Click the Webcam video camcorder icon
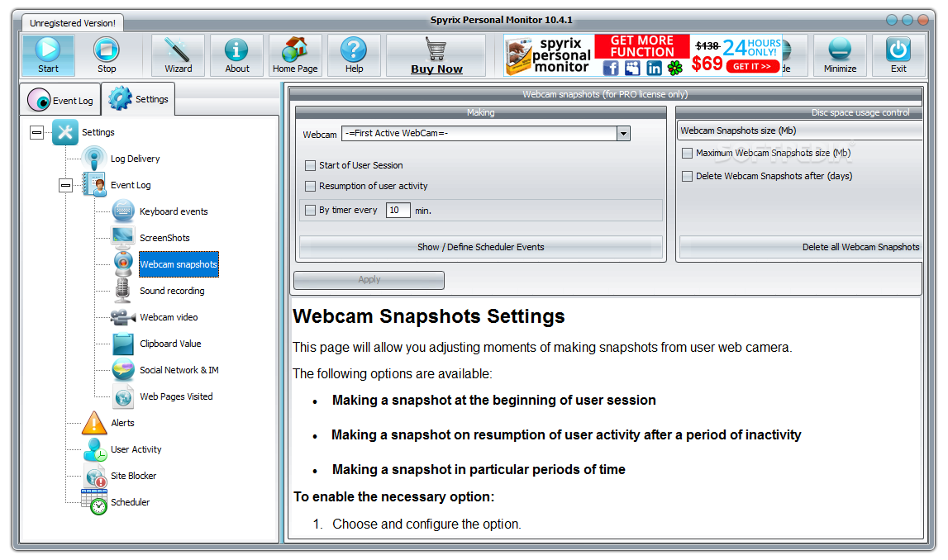Viewport: 948px width, 560px height. point(123,316)
